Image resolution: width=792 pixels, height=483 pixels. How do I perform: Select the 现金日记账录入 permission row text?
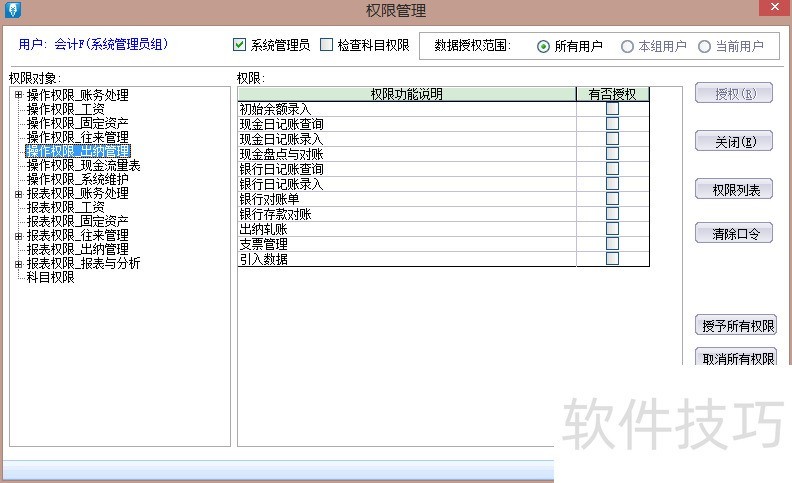tap(281, 139)
